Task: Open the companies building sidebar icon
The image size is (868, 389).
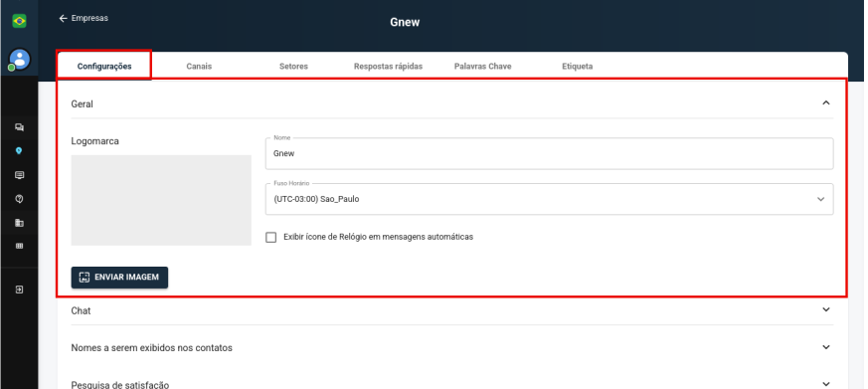Action: pos(19,223)
